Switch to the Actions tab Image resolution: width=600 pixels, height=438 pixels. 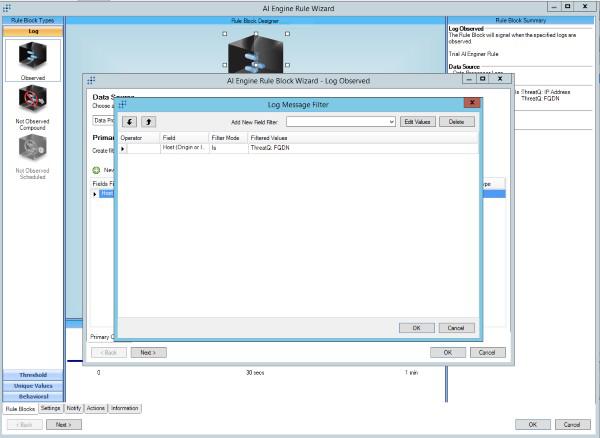pyautogui.click(x=96, y=408)
